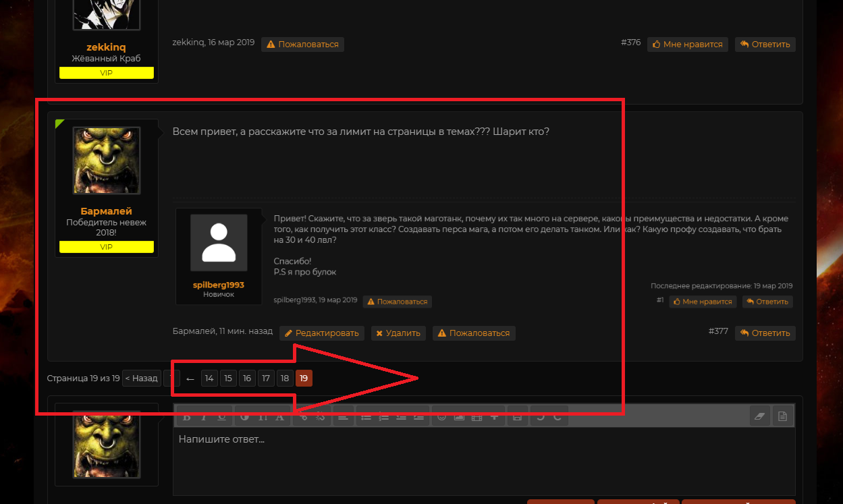Open the spilberg1993 username link in quote
The height and width of the screenshot is (504, 843).
218,285
